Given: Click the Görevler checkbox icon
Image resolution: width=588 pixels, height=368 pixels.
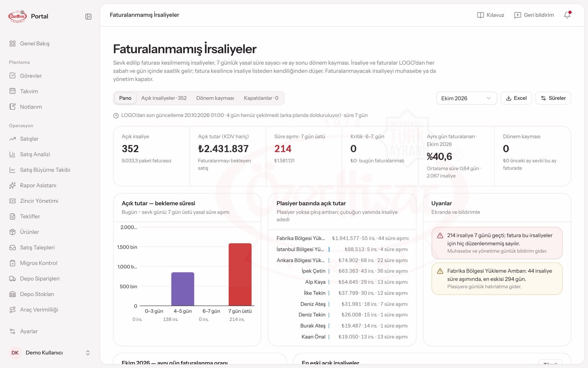Looking at the screenshot, I should tap(12, 76).
